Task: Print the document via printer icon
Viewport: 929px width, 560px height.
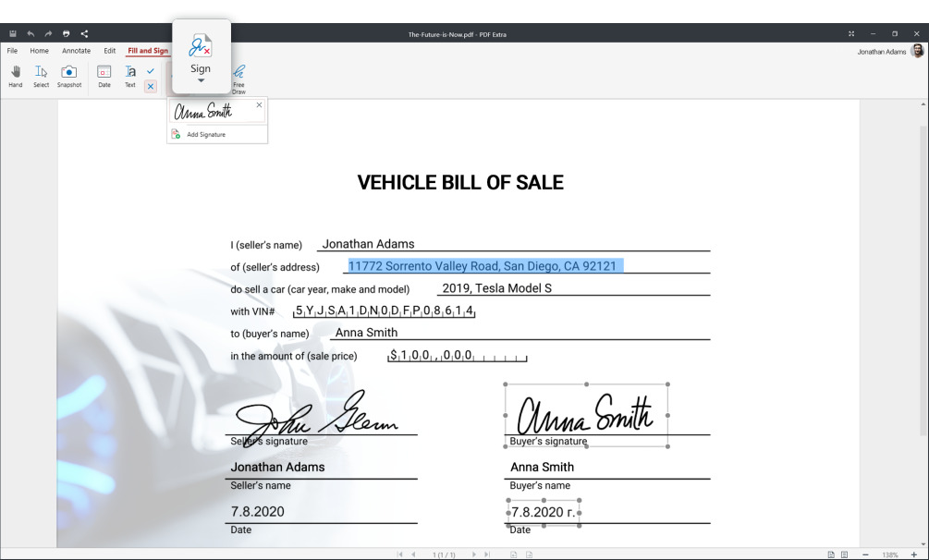Action: pyautogui.click(x=66, y=34)
